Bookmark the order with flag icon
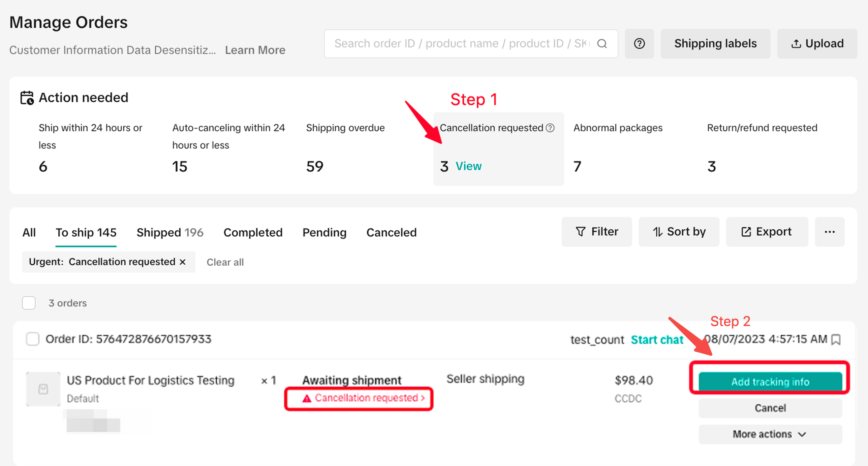 [x=836, y=340]
